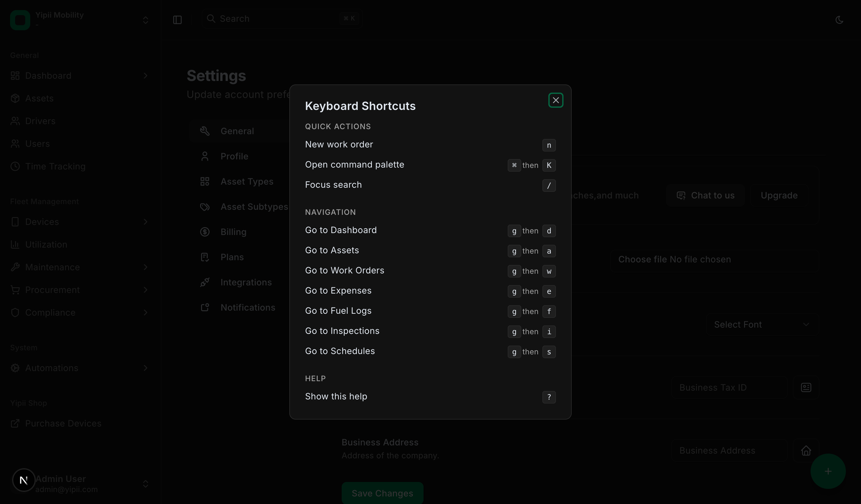The image size is (861, 504).
Task: Click the Yipii Mobility logo icon
Action: 20,20
